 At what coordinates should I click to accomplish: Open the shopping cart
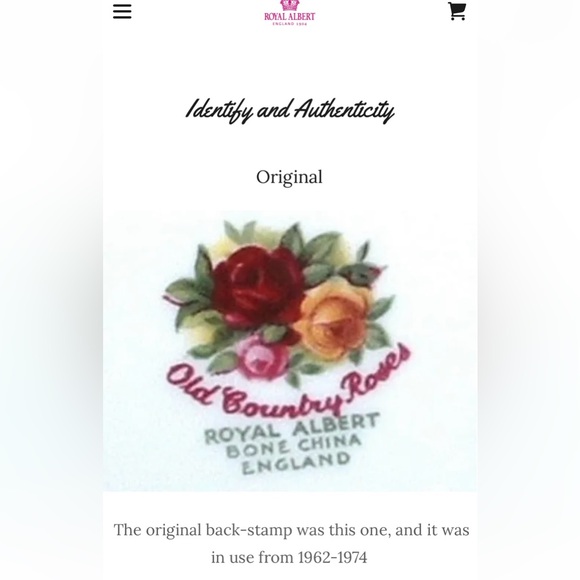(457, 11)
